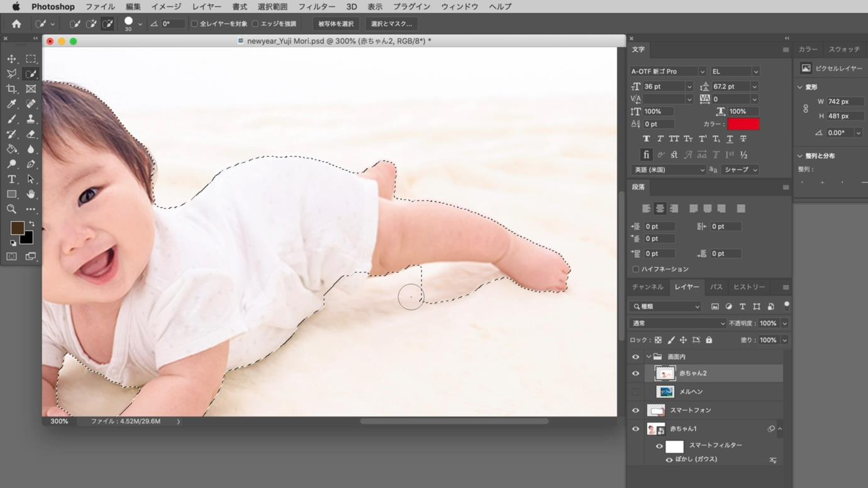Toggle ぼかし (ガウス) filter visibility

coord(669,460)
